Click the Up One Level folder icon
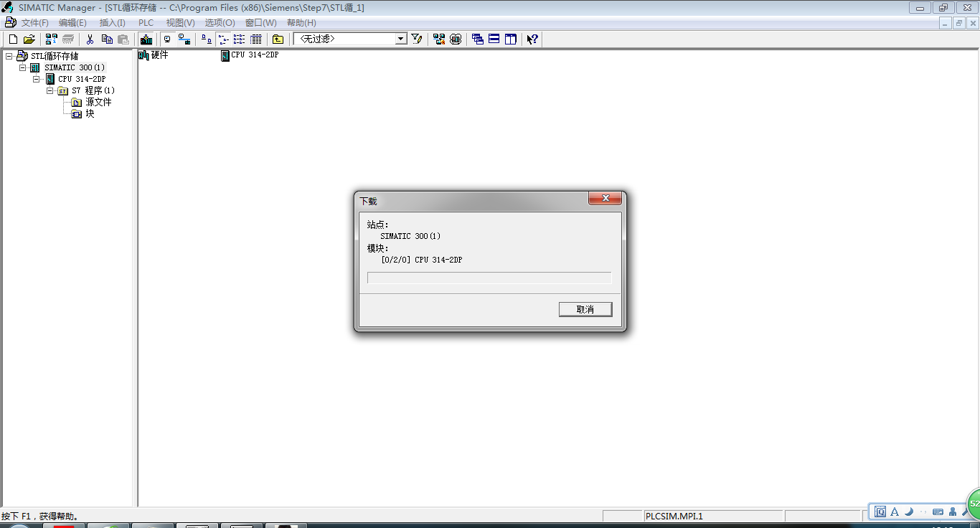 pos(278,39)
